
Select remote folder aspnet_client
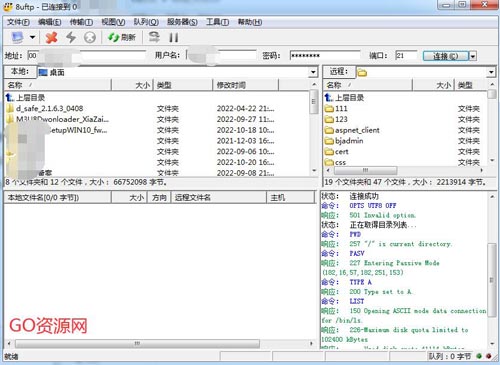352,130
